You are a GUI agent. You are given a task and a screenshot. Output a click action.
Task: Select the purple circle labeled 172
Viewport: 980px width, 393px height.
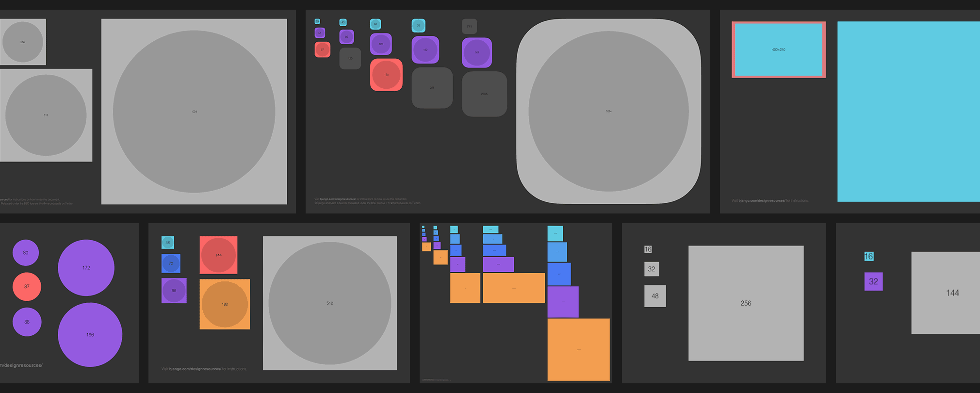point(86,268)
